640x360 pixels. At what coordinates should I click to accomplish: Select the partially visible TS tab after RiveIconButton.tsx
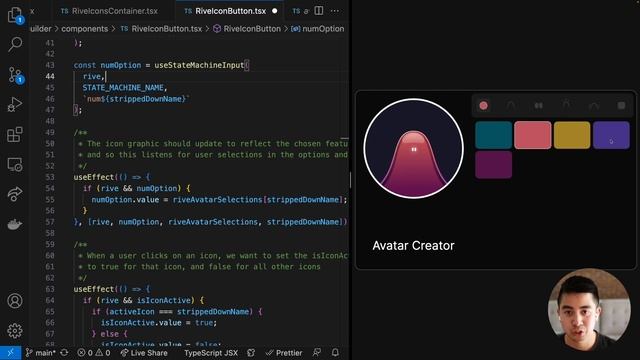pyautogui.click(x=300, y=11)
